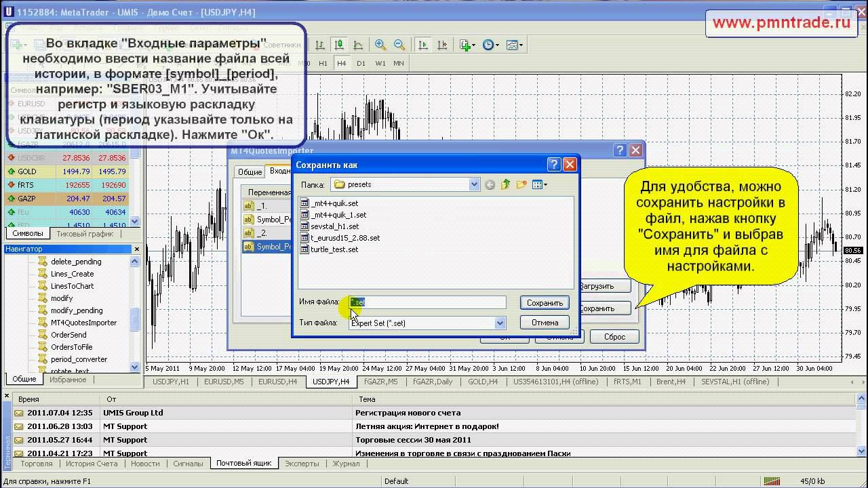Switch chart to bar chart mode
The height and width of the screenshot is (488, 868).
click(x=320, y=45)
